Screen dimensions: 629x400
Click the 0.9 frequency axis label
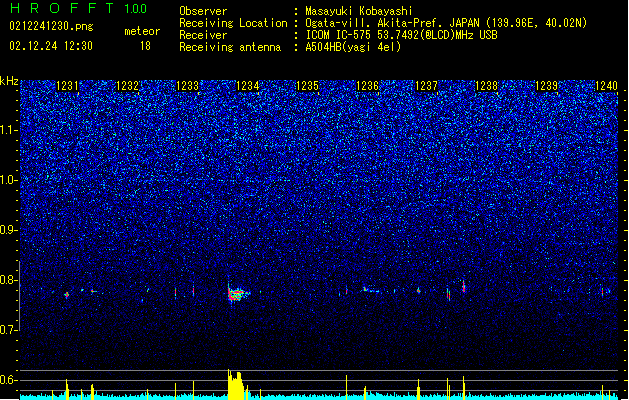coord(9,230)
